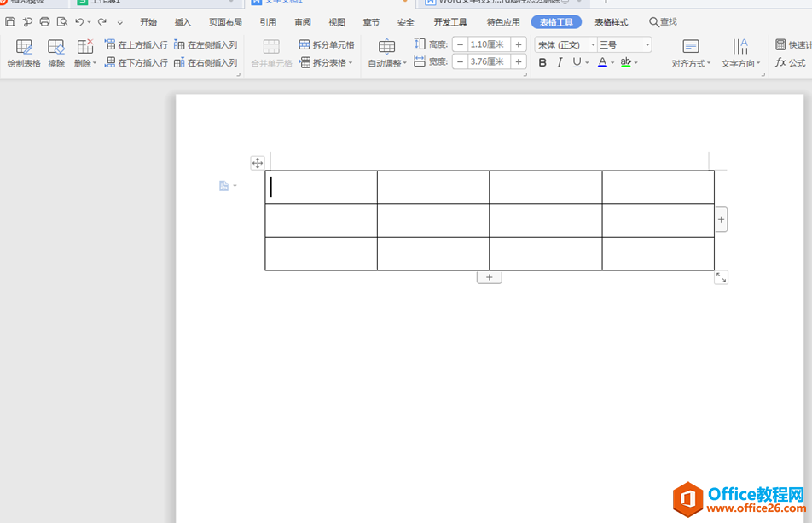
Task: Open font color dropdown arrow
Action: click(x=612, y=62)
